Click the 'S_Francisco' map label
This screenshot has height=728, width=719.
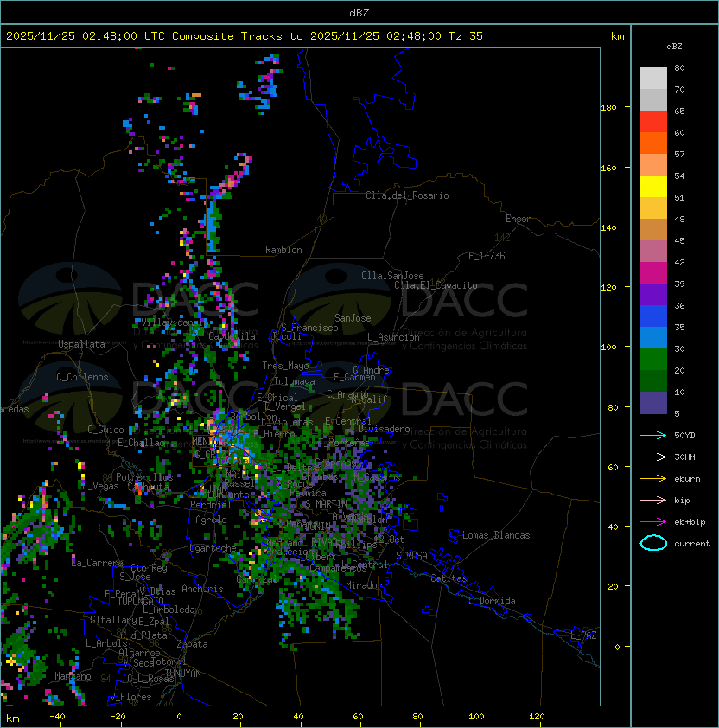(x=309, y=328)
